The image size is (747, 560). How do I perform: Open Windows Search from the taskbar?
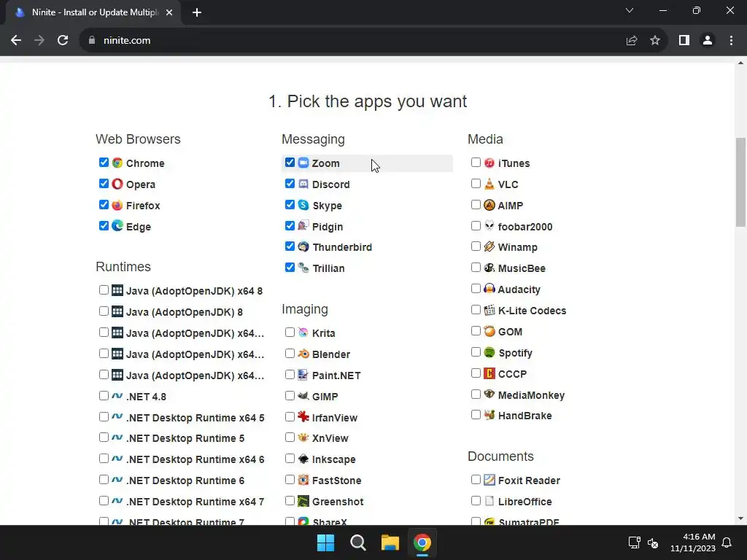[357, 542]
